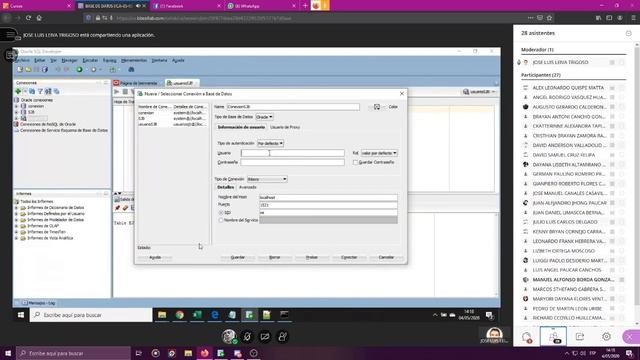This screenshot has height=360, width=640.
Task: Expand Informes Definidos por el Usuario node
Action: (x=17, y=214)
